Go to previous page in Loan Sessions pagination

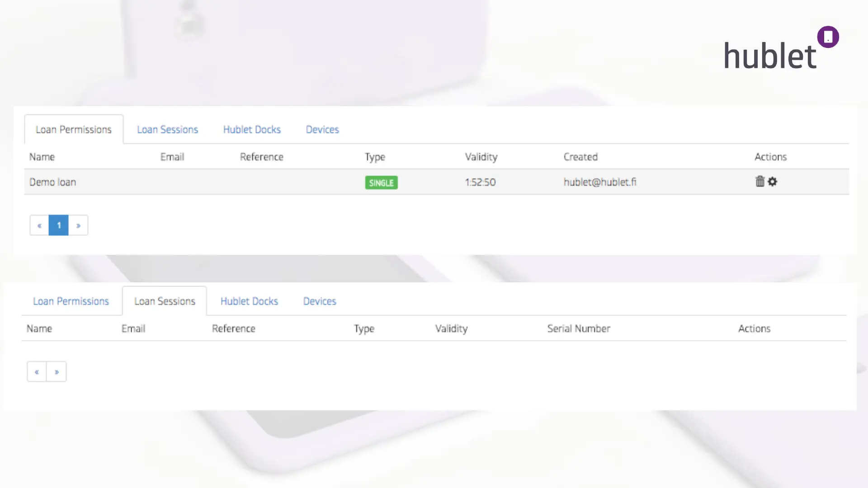point(37,372)
